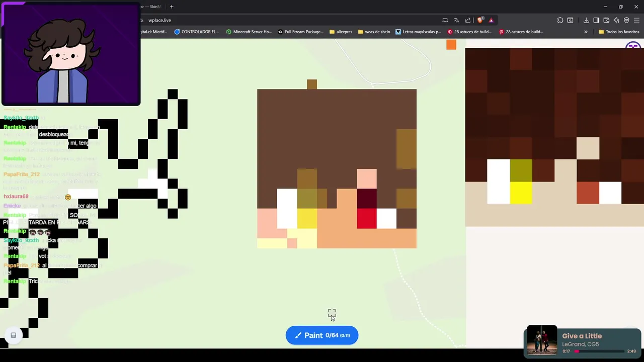
Task: Open the downloads arrow icon
Action: click(x=586, y=20)
